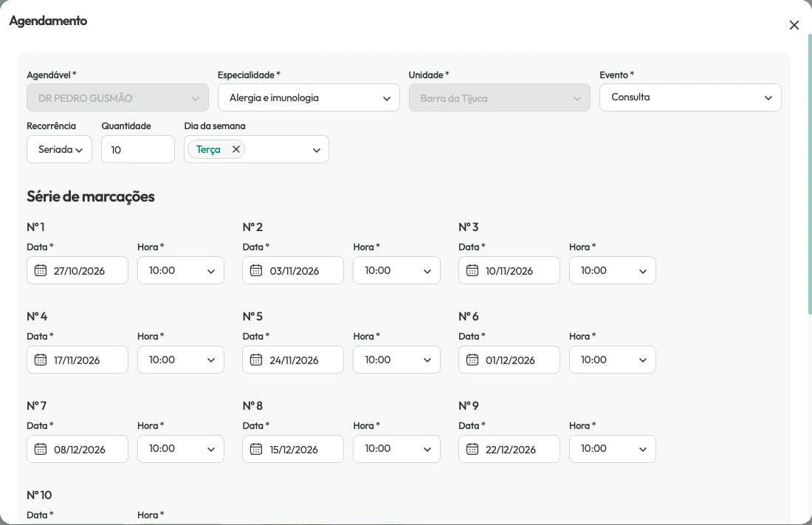
Task: Open Hora dropdown for appointment Nº 3
Action: point(613,270)
